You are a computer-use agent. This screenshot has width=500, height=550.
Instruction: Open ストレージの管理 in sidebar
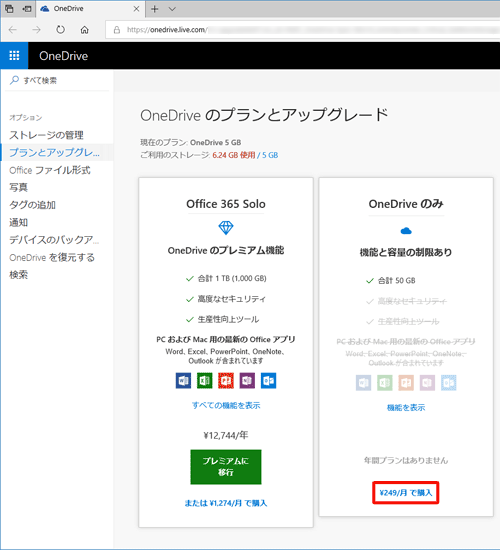(x=46, y=135)
